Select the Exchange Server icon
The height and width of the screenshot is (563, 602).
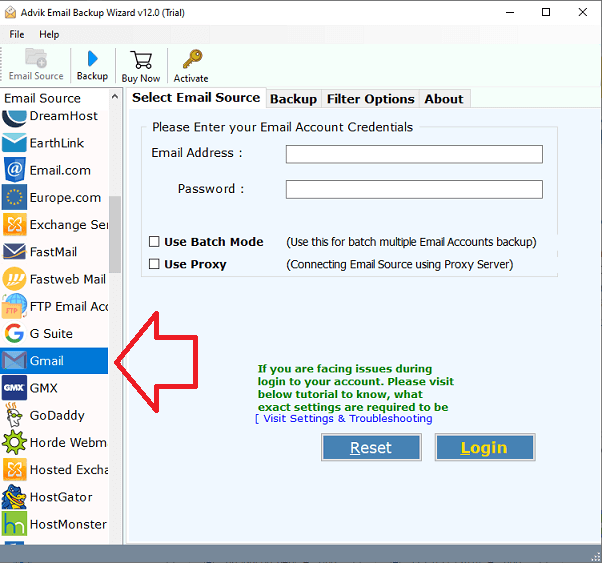14,224
